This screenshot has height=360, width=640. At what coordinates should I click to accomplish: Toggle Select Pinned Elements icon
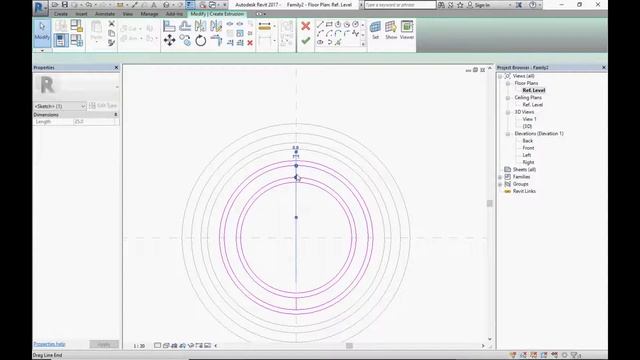(x=533, y=356)
